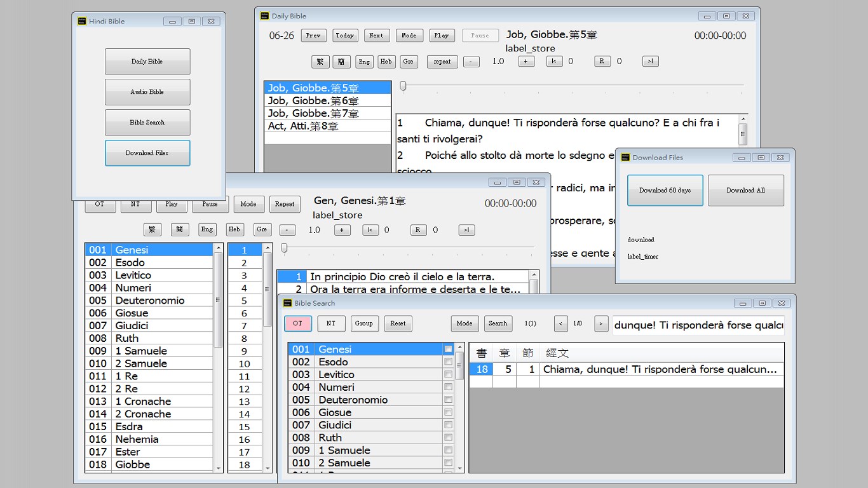Click the search text input field in Bible Search
The image size is (868, 488).
(698, 325)
